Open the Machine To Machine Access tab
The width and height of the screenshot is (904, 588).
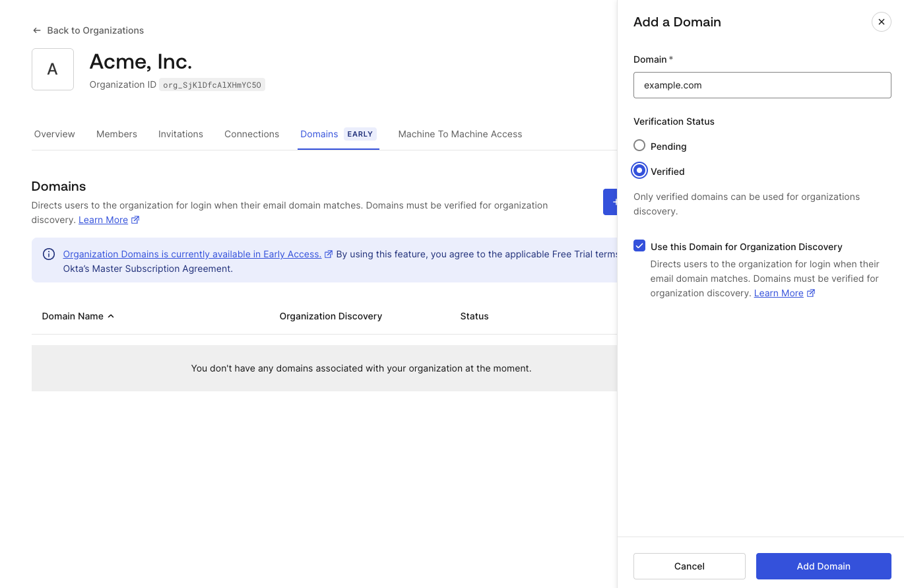[x=460, y=134]
